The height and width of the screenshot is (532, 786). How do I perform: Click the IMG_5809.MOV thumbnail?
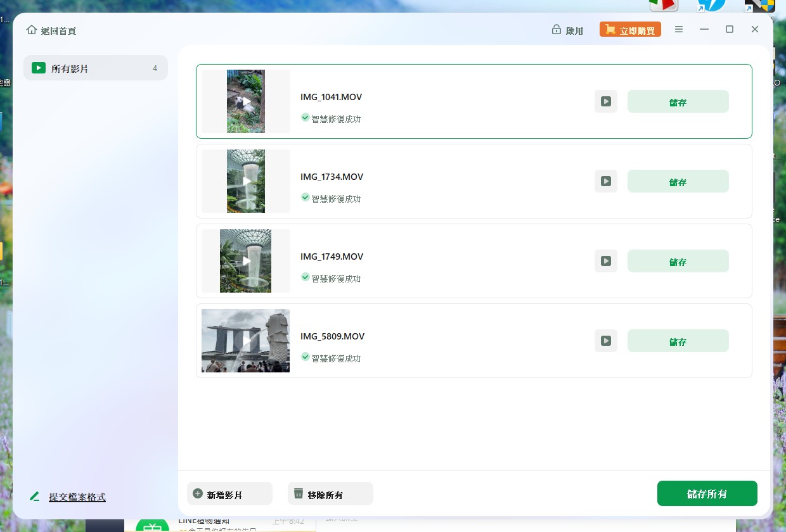coord(246,341)
